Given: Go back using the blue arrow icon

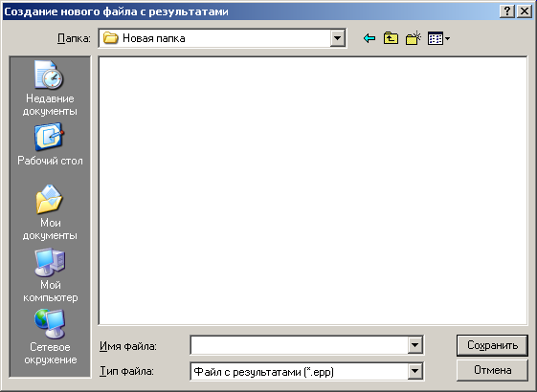Looking at the screenshot, I should (369, 38).
